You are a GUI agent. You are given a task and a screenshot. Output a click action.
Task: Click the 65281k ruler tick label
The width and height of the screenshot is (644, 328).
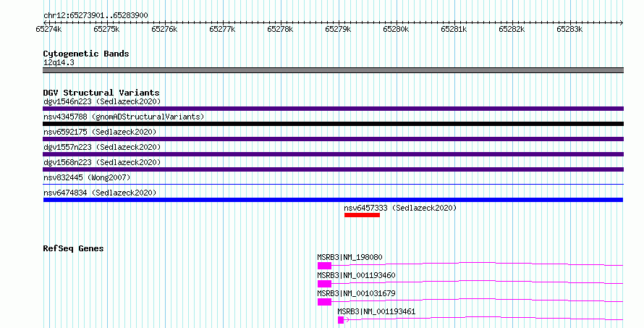(x=454, y=29)
